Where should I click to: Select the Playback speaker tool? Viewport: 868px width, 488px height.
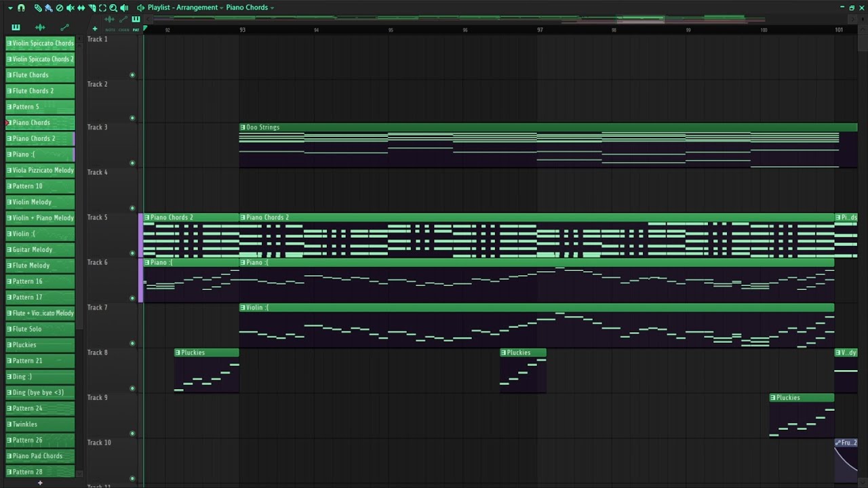[124, 7]
